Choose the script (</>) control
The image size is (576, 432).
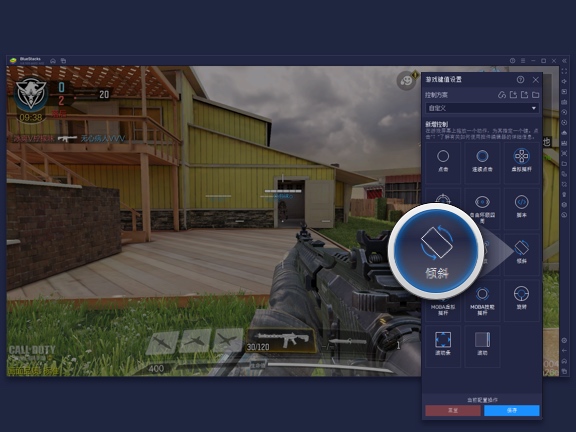(x=521, y=208)
